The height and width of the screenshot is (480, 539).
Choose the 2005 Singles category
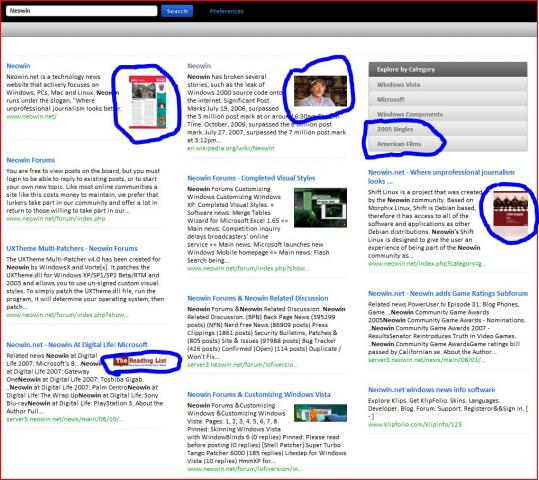tap(448, 129)
